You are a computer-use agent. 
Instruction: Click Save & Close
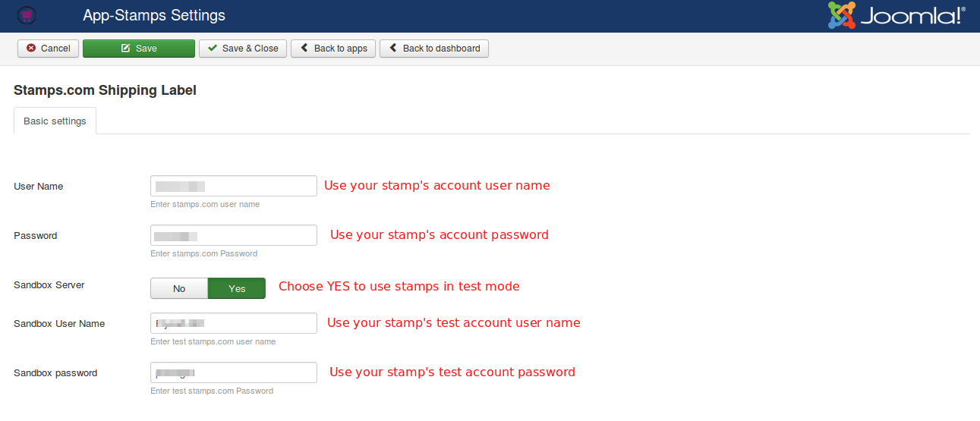[243, 49]
